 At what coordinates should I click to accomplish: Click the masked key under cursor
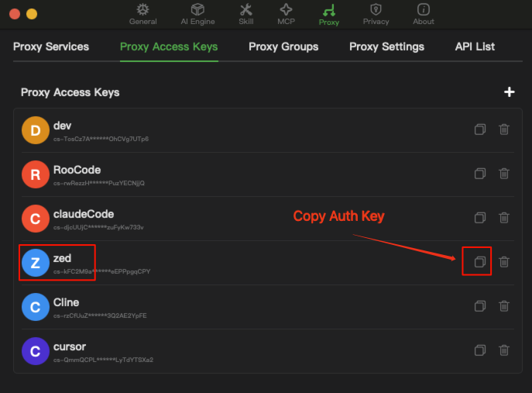pos(103,360)
